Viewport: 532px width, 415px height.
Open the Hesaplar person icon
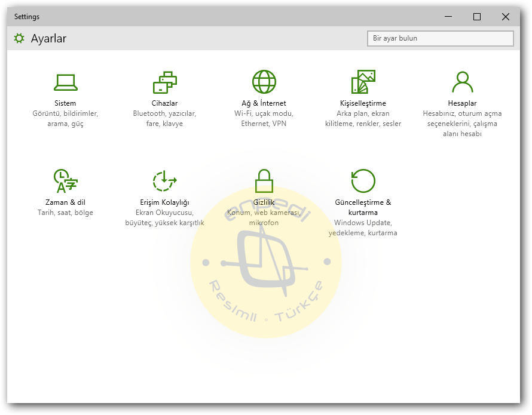click(x=462, y=82)
